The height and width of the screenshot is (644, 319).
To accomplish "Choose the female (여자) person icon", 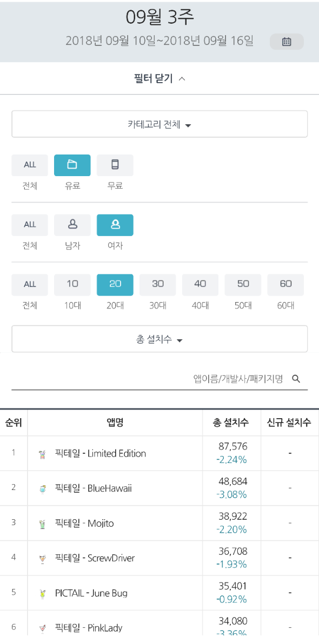I will point(115,225).
